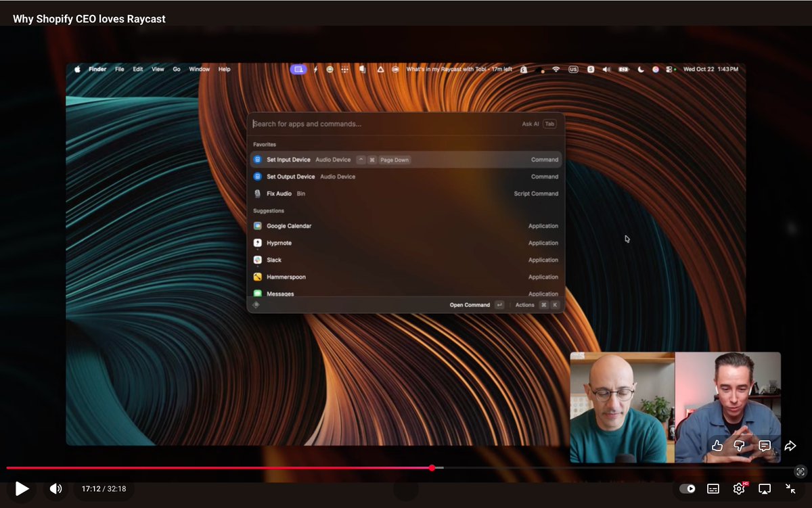Open Control Center in menu bar
The image size is (812, 508).
click(670, 69)
